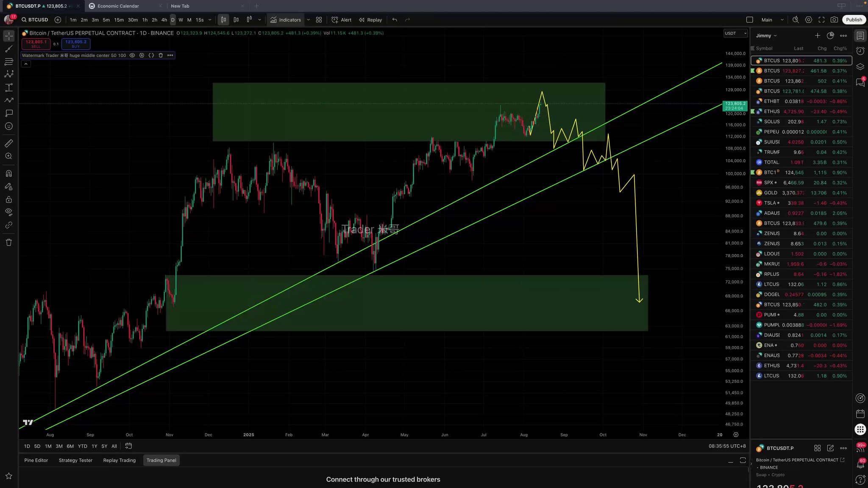
Task: Open the notifications bell in the right sidebar
Action: click(x=860, y=464)
